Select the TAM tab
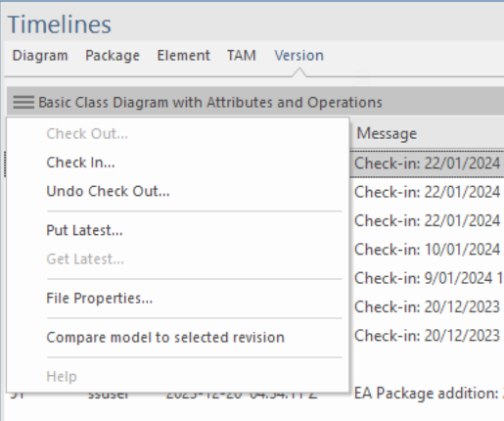 pyautogui.click(x=242, y=56)
